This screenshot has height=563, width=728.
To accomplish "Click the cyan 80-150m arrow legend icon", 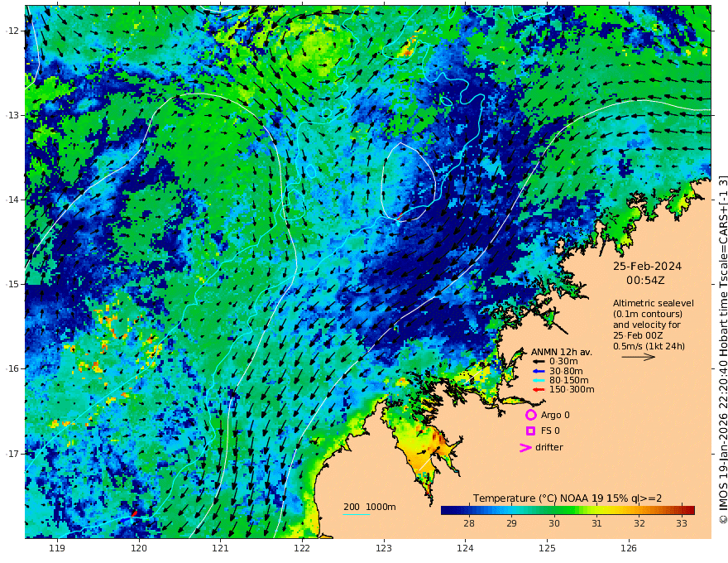I will point(539,380).
